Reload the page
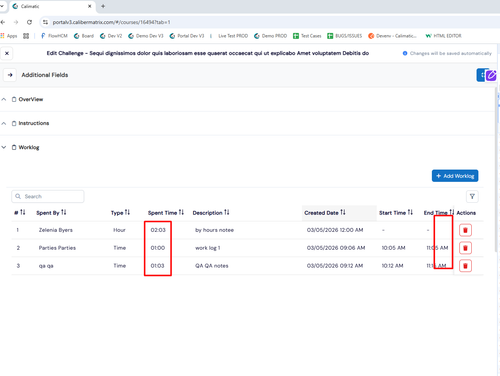This screenshot has width=500, height=376. click(x=29, y=22)
